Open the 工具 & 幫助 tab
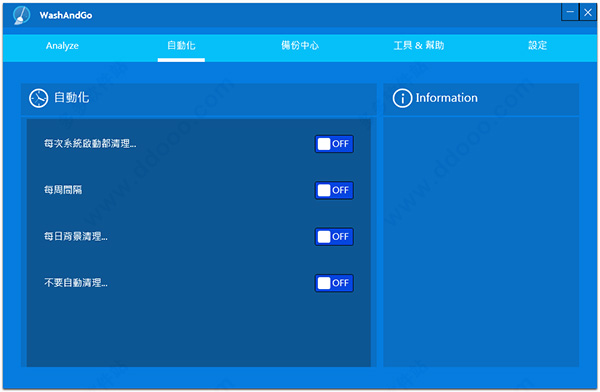 [419, 46]
